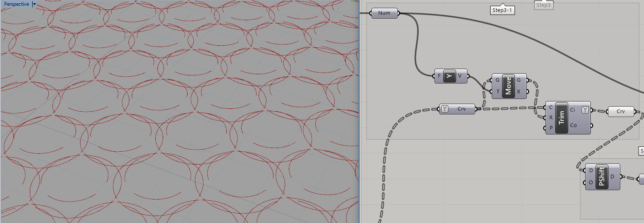Select the Crv parameter with filter icon

click(461, 109)
